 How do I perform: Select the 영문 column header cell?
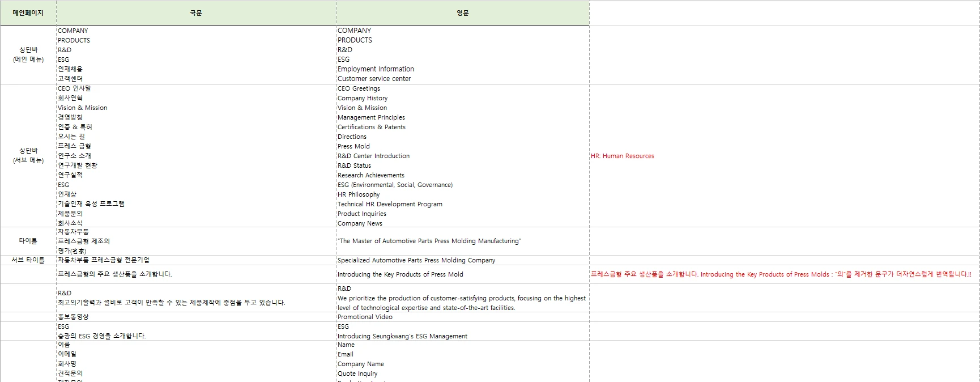tap(462, 13)
